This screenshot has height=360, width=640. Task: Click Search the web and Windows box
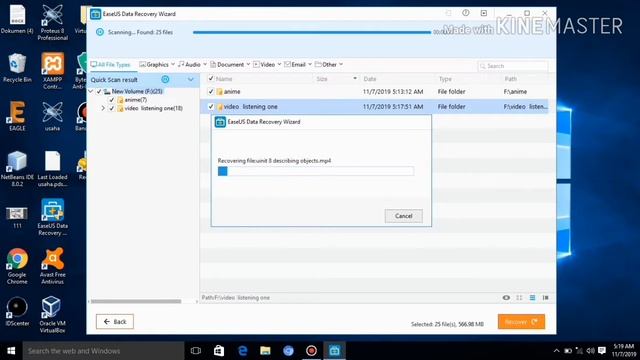103,351
